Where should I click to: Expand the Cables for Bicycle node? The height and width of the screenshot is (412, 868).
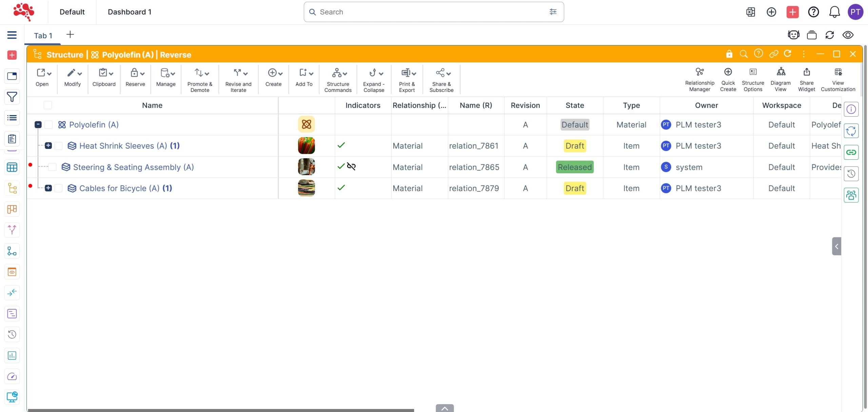tap(48, 188)
